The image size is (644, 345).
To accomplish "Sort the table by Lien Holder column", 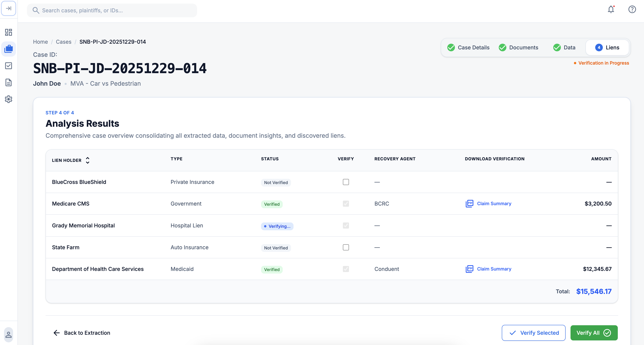I will pos(88,160).
